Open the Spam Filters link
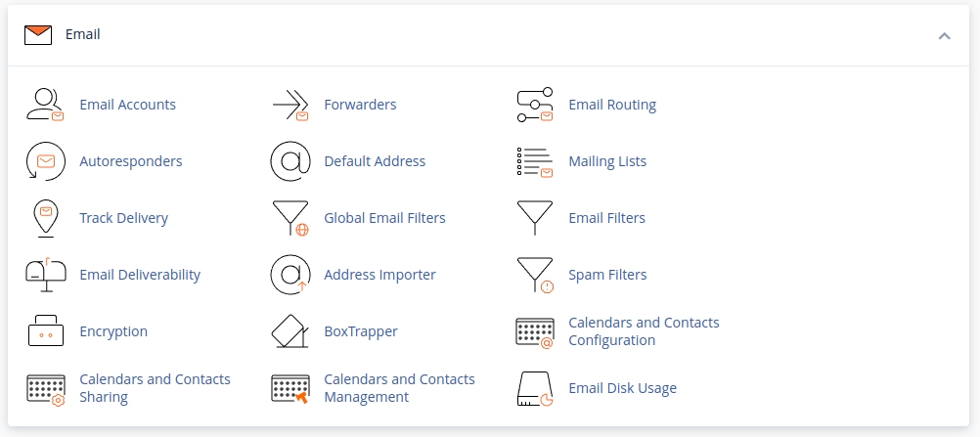Screen dimensions: 980x437 click(x=607, y=275)
